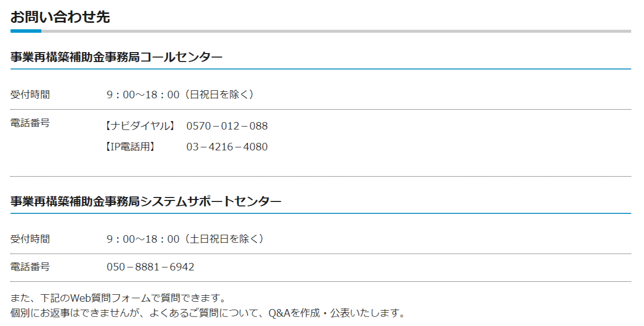Select the 【IP電話用】 label

130,147
